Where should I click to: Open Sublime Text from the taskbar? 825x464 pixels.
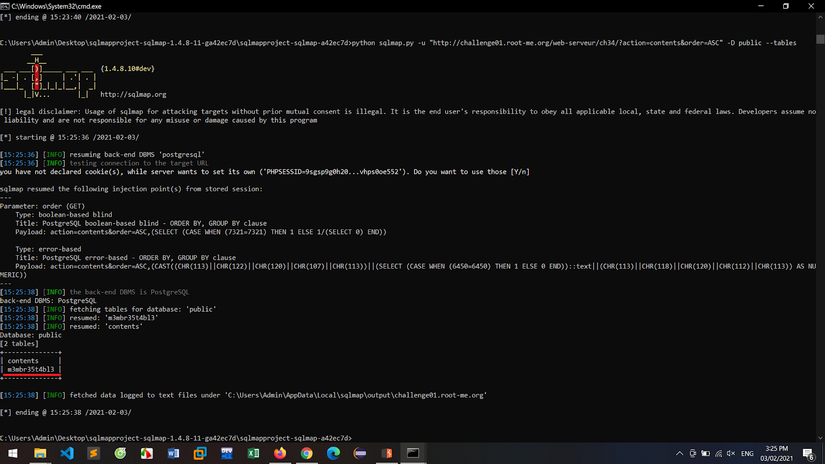tap(94, 453)
